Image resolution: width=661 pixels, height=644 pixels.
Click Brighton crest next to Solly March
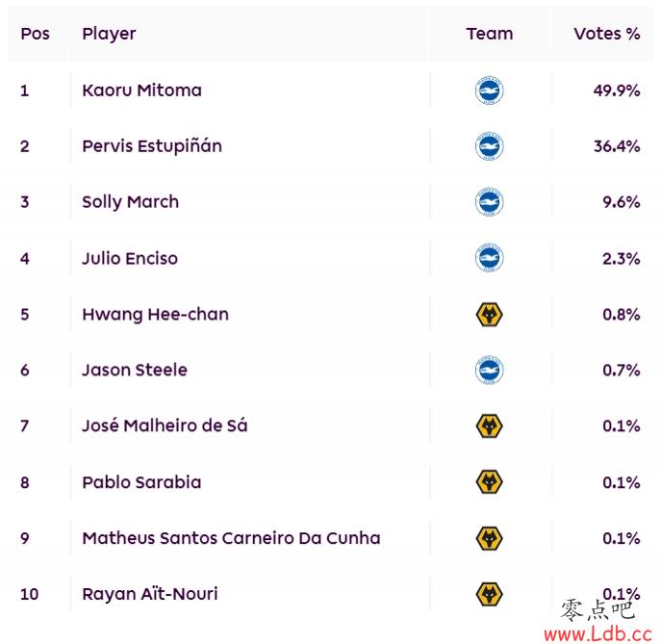click(x=489, y=202)
